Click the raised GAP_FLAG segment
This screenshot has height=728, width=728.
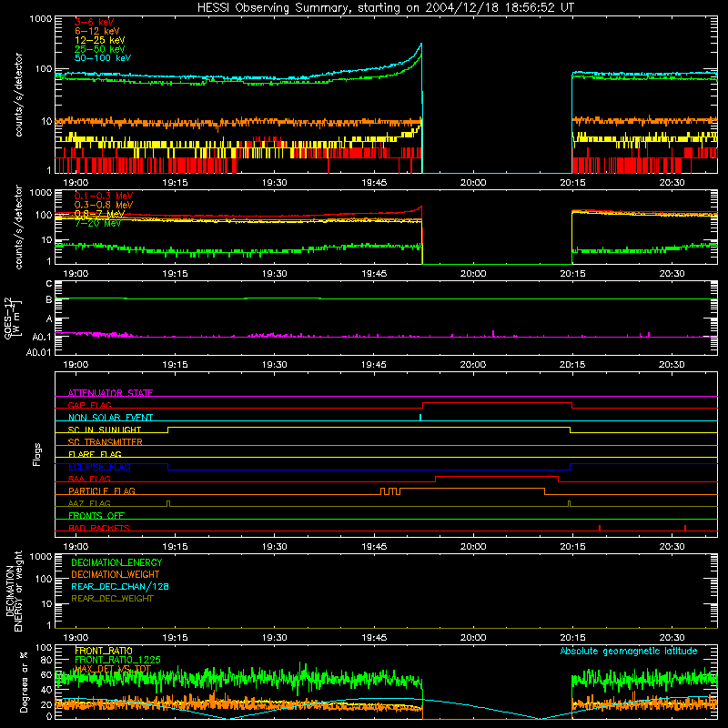(x=497, y=403)
